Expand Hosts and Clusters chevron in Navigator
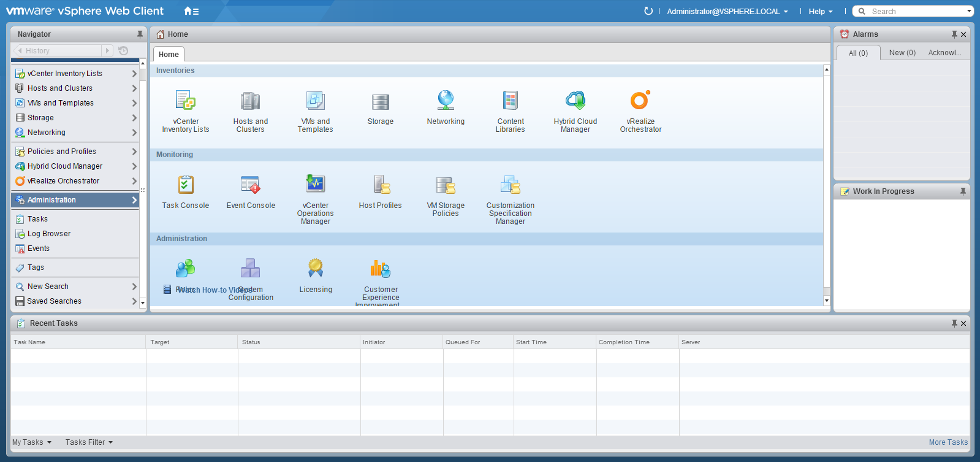This screenshot has width=980, height=462. [x=134, y=88]
